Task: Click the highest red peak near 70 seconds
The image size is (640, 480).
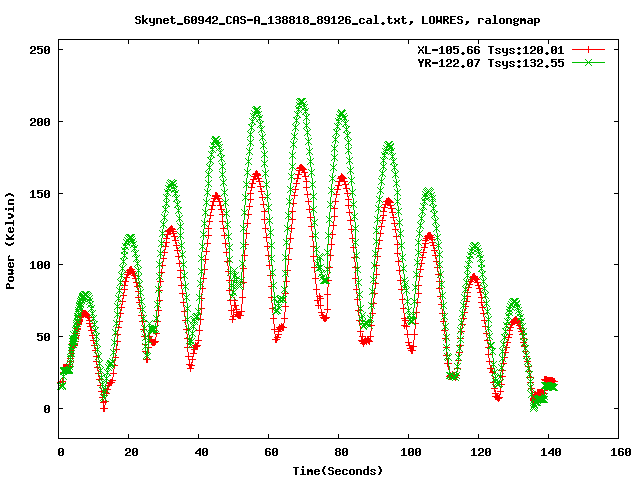Action: click(301, 168)
